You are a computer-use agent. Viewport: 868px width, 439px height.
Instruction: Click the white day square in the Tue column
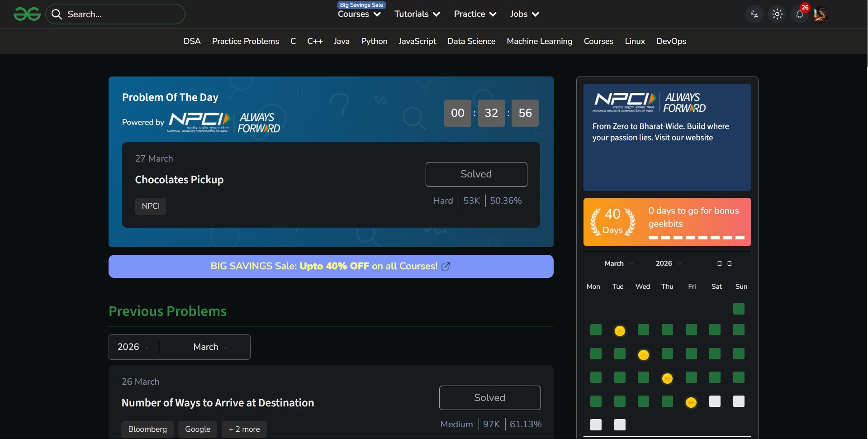click(x=620, y=425)
